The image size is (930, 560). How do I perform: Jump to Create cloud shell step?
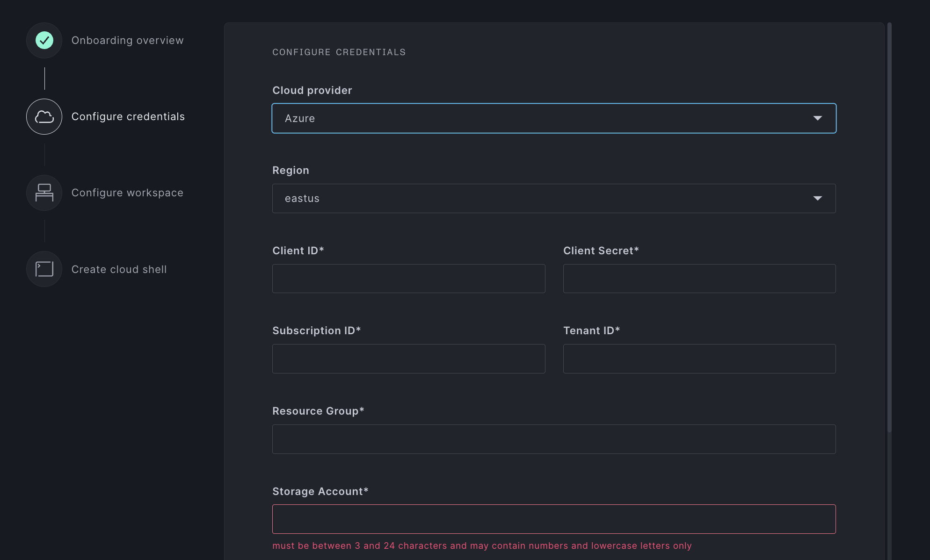119,269
